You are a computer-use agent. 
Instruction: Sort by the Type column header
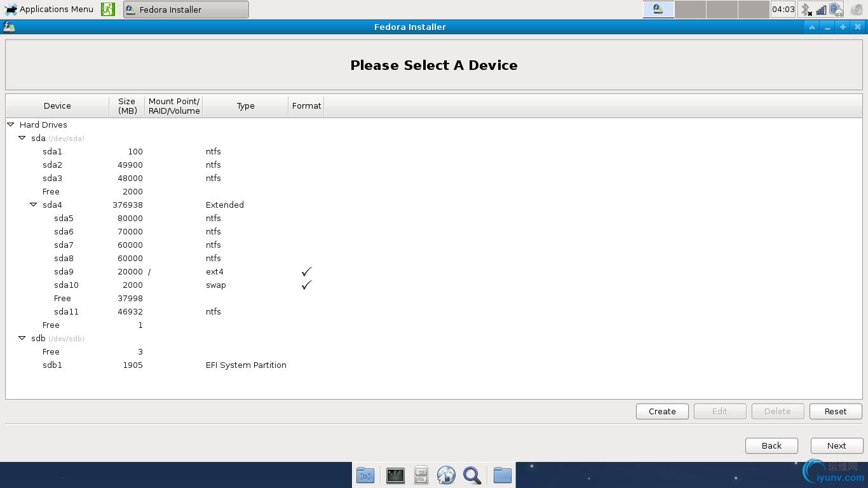(x=246, y=106)
